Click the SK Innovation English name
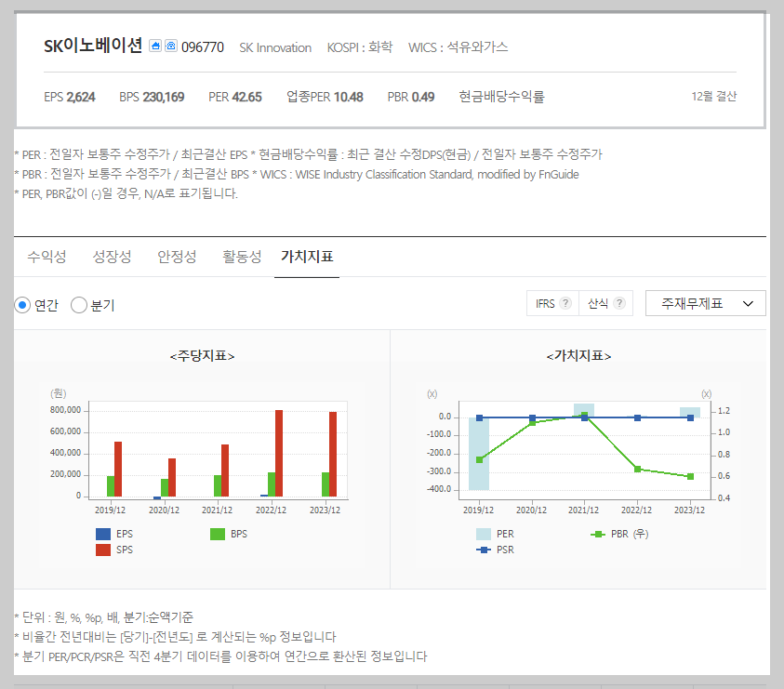784x689 pixels. (275, 47)
